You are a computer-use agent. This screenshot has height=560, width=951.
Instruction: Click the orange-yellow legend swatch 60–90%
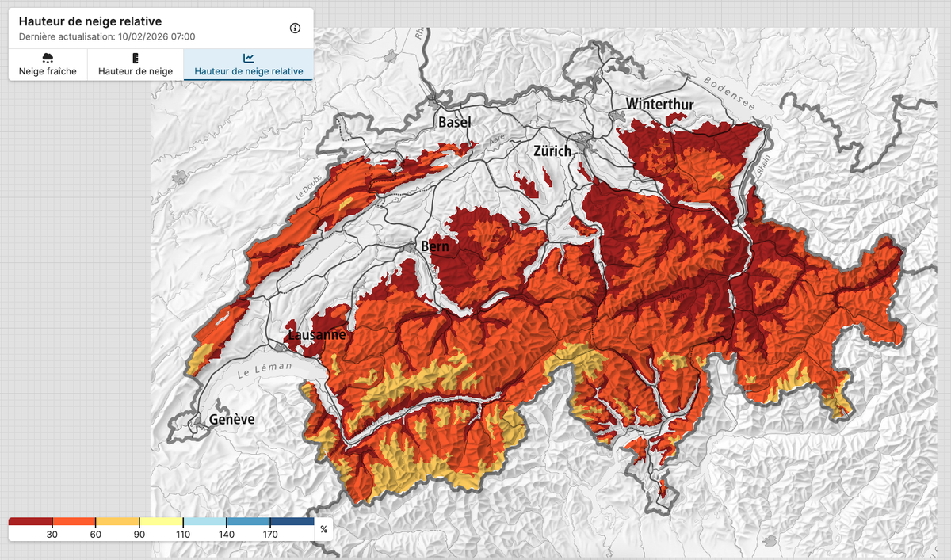(117, 522)
